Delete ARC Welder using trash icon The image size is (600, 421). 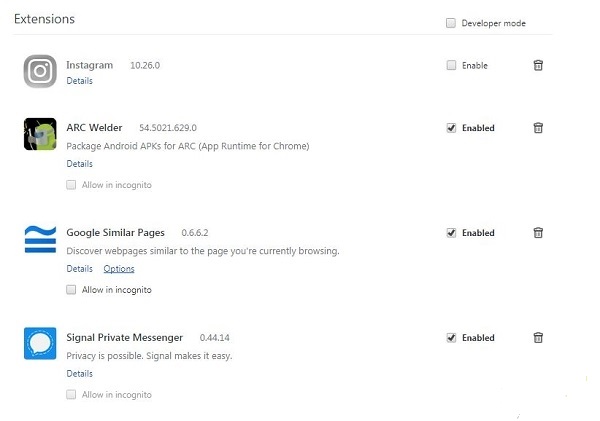coord(538,128)
